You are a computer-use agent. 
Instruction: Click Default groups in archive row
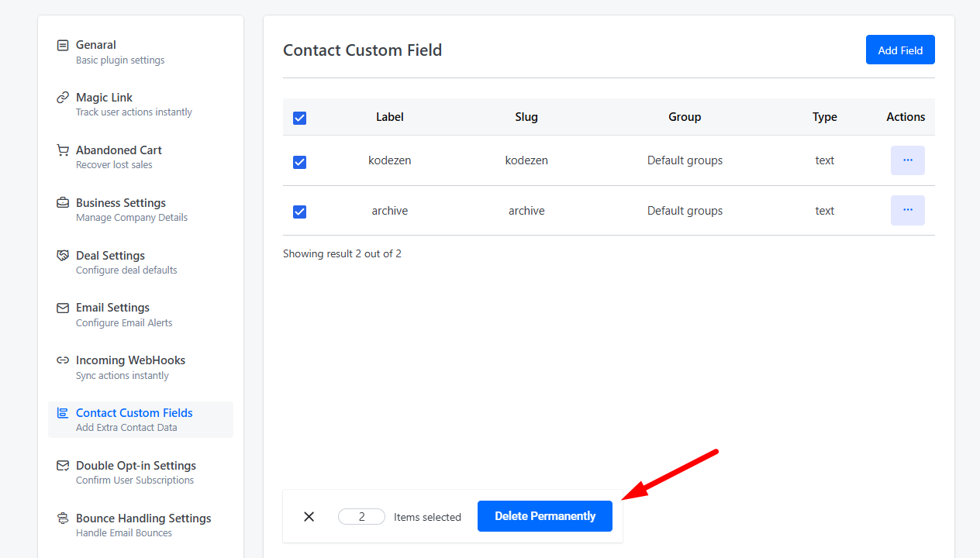point(685,211)
